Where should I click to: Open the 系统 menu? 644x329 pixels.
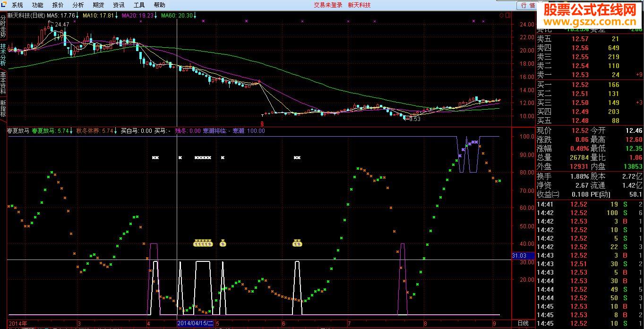(x=17, y=5)
